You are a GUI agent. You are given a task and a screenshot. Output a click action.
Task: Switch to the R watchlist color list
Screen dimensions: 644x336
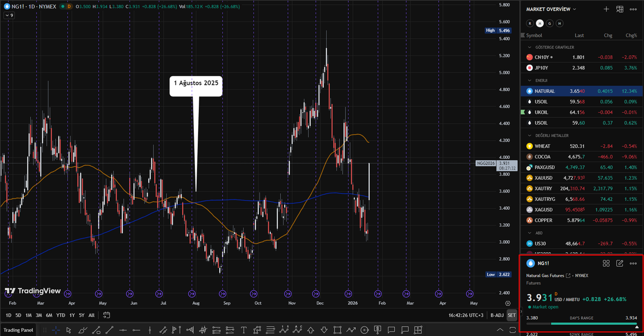coord(530,24)
